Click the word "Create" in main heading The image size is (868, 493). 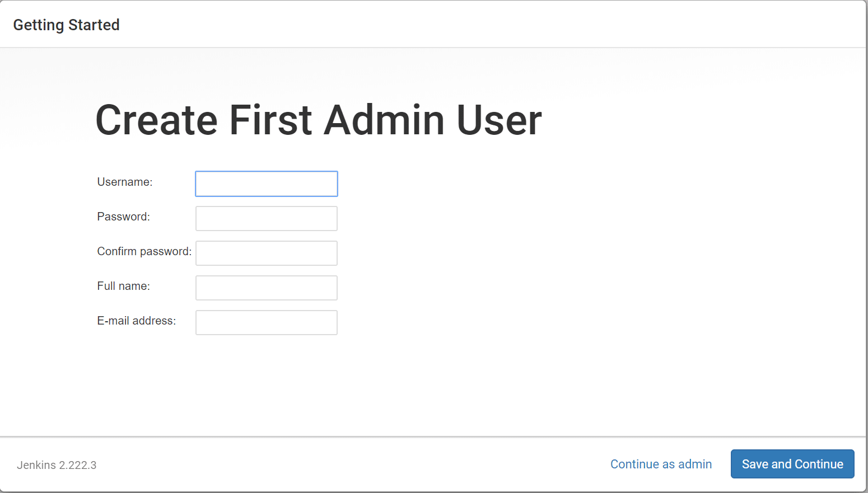(156, 120)
